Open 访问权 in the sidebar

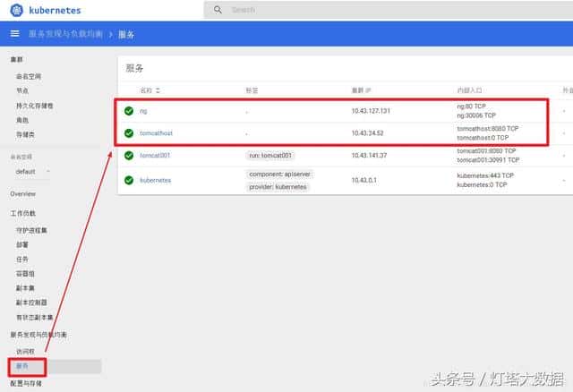[25, 352]
